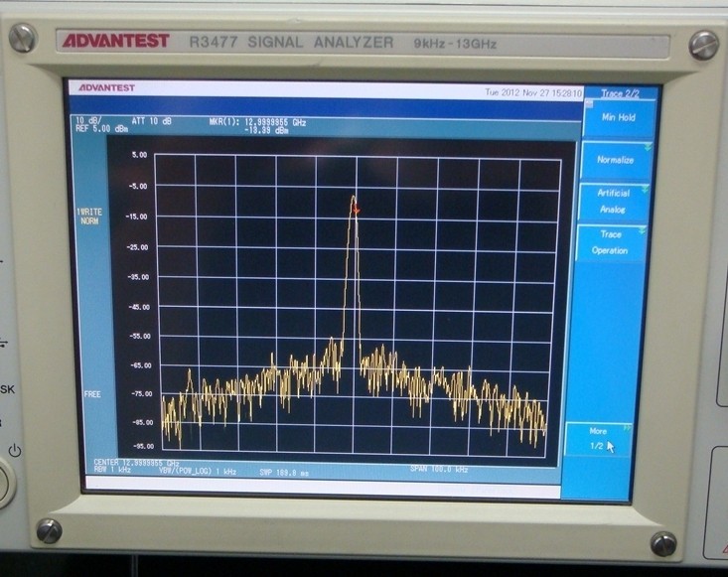Choose the Artificial Analog softkey
This screenshot has width=728, height=577.
point(613,202)
